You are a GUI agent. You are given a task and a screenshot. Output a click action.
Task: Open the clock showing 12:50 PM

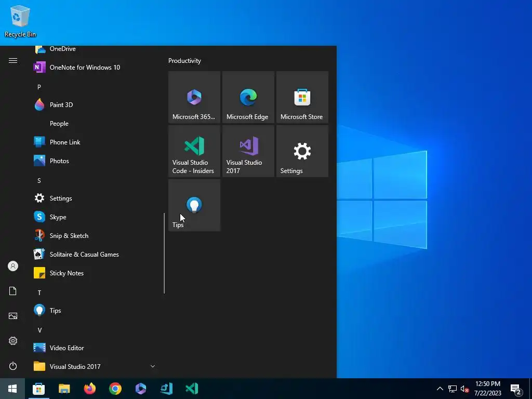487,389
